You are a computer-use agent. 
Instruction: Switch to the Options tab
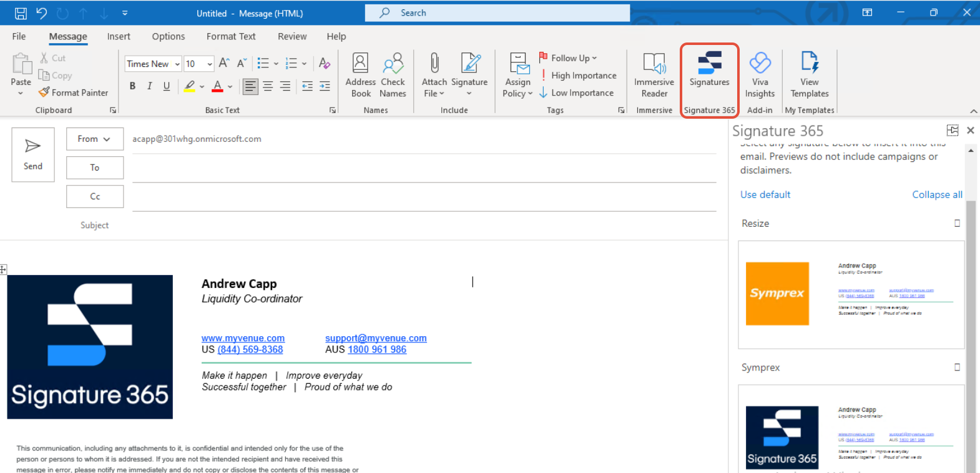click(x=169, y=36)
